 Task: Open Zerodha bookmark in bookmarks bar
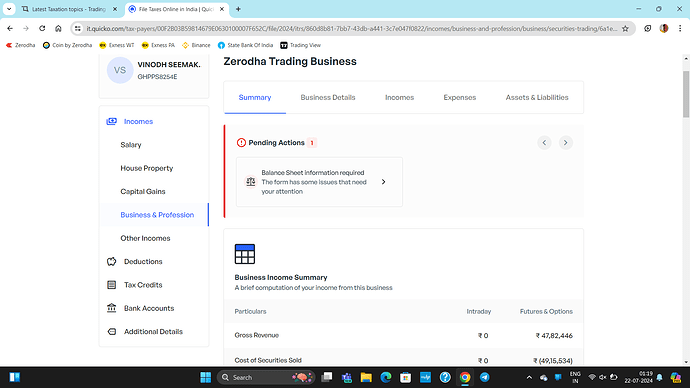21,45
